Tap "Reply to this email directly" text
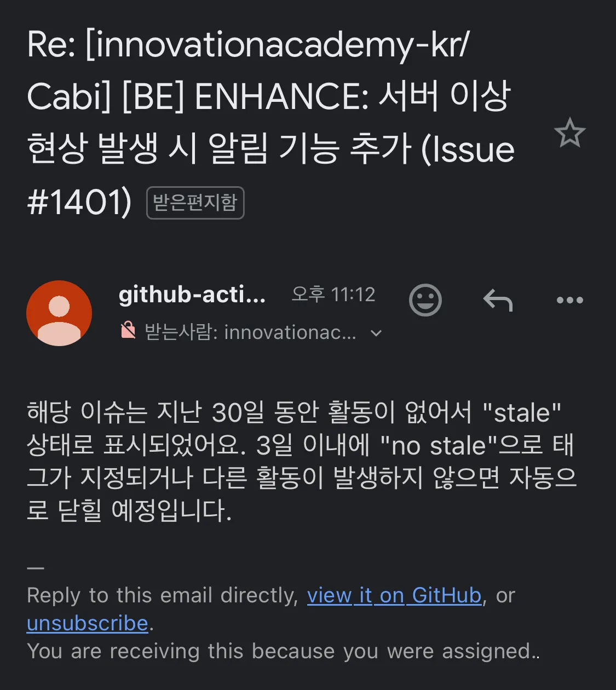 coord(163,595)
